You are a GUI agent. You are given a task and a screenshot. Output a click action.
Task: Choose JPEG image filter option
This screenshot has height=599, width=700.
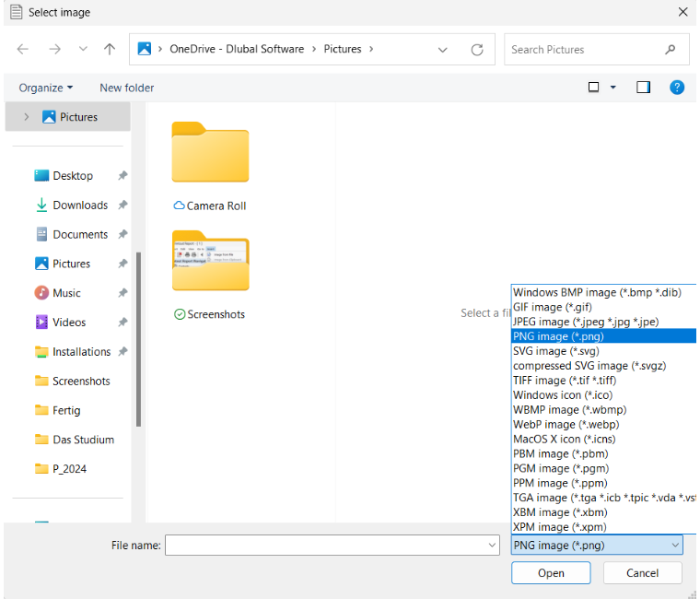[603, 322]
